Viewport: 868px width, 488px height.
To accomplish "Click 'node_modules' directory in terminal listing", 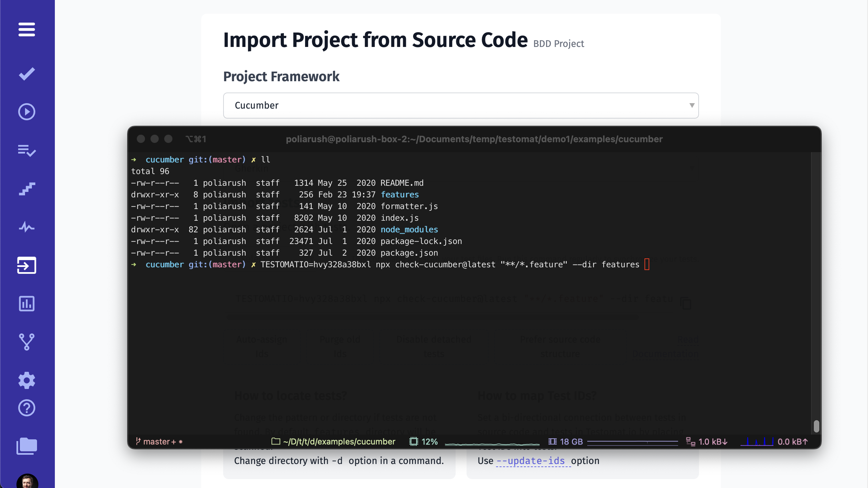I will coord(409,230).
